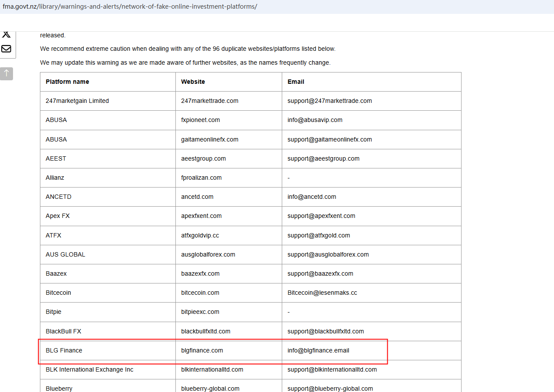Click the AUS GLOBAL platform name
This screenshot has width=554, height=392.
point(66,254)
